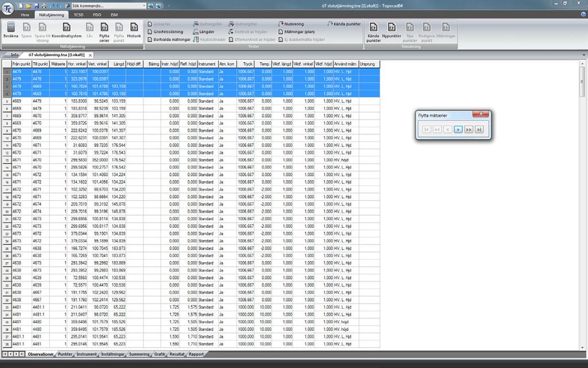
Task: Click the Från punkt column header
Action: [x=21, y=64]
